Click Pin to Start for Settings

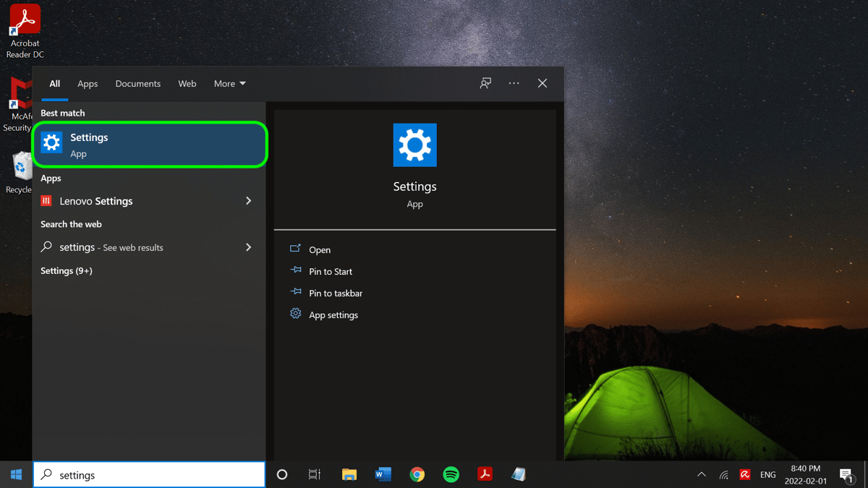point(330,271)
